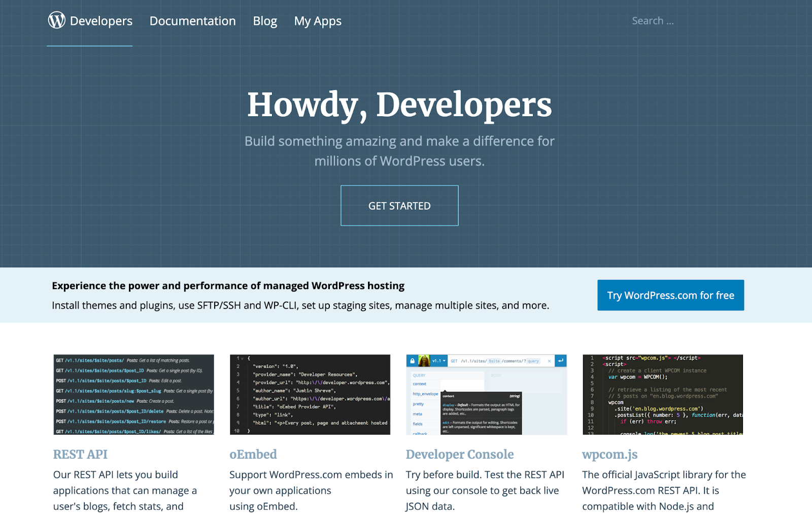
Task: Select the Developers tab
Action: [101, 21]
